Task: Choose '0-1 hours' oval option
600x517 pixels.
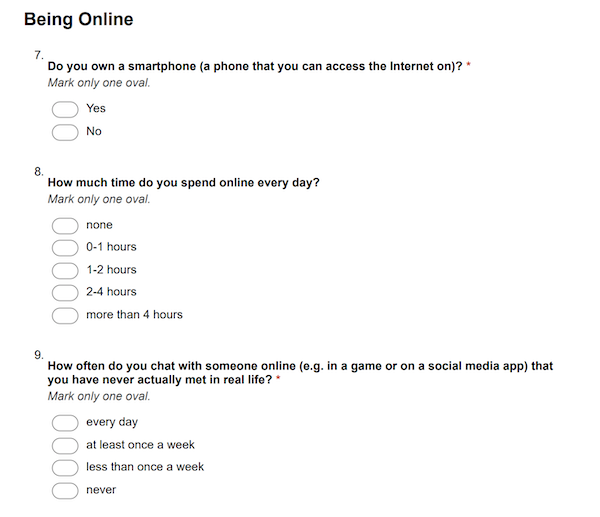Action: coord(65,248)
